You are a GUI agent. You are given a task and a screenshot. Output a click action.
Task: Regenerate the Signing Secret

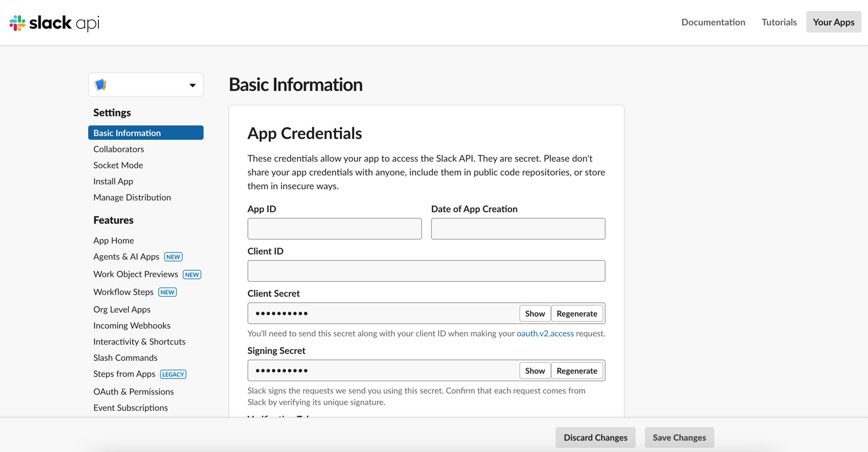[x=577, y=371]
